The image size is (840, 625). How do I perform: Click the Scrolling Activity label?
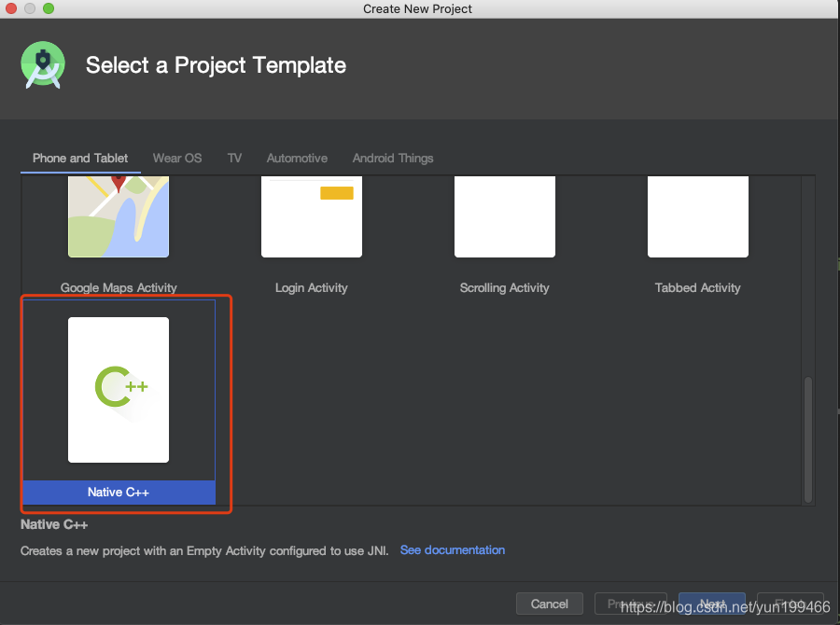(505, 287)
